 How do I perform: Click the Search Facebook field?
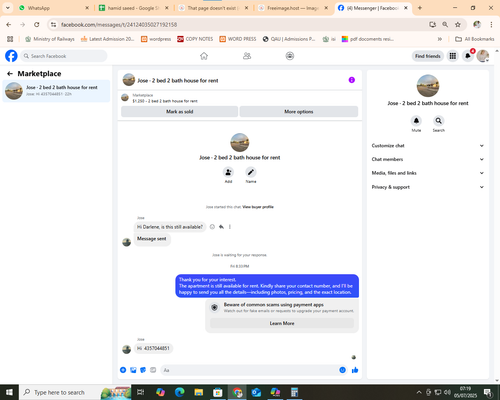click(64, 56)
